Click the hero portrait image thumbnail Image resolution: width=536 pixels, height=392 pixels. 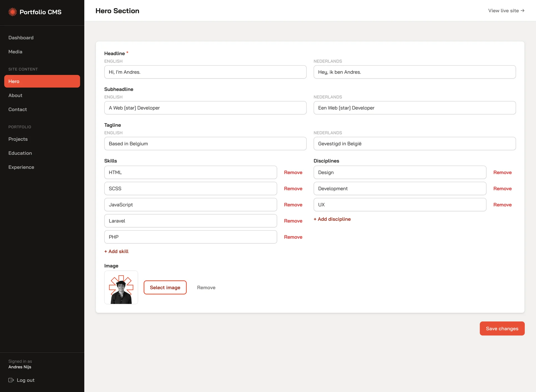click(121, 287)
